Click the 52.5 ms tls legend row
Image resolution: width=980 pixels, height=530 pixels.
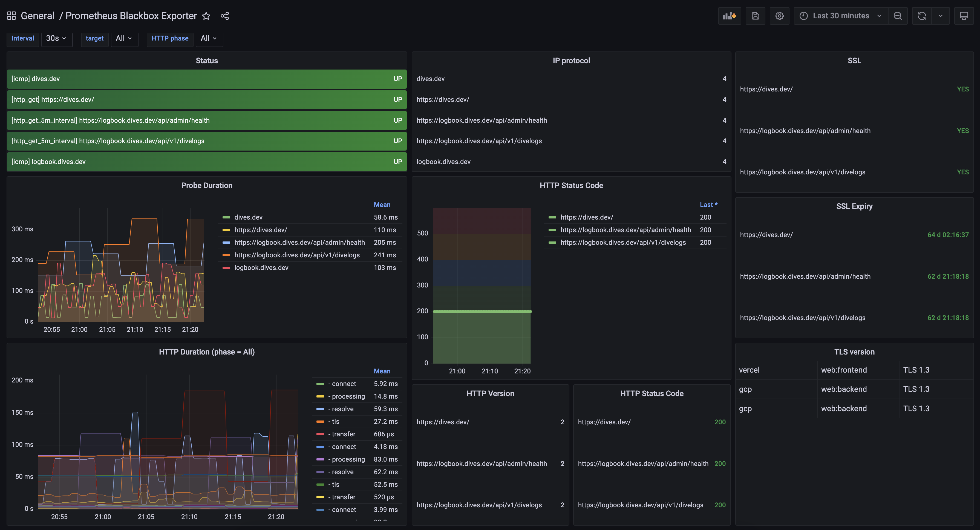[x=357, y=484]
